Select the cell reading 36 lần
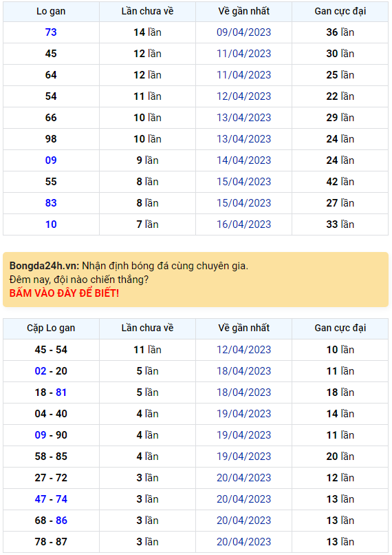 click(340, 32)
